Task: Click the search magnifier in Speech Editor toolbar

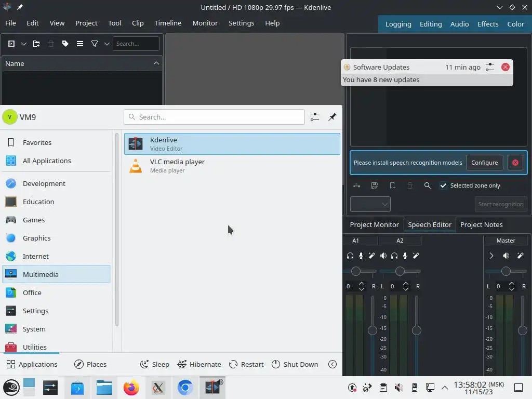Action: (x=428, y=185)
